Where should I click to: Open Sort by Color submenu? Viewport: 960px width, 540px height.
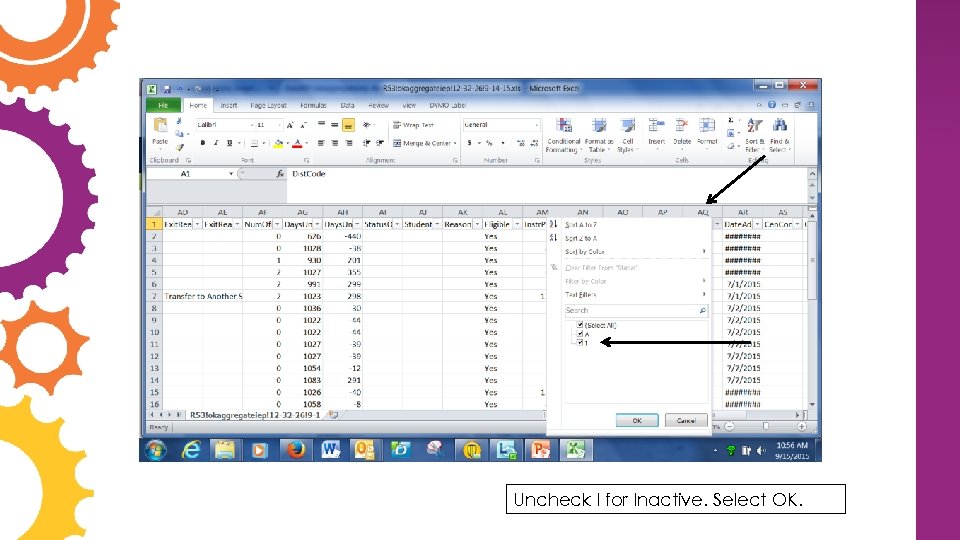[635, 252]
